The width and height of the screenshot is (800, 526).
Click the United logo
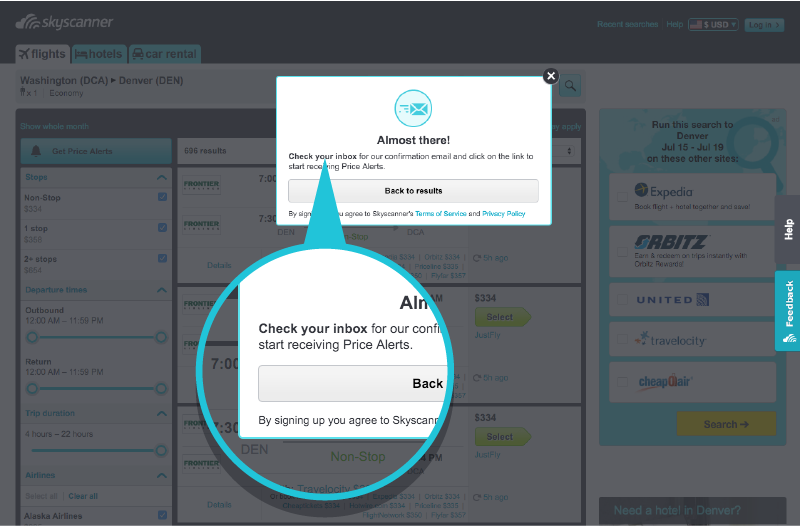coord(672,300)
